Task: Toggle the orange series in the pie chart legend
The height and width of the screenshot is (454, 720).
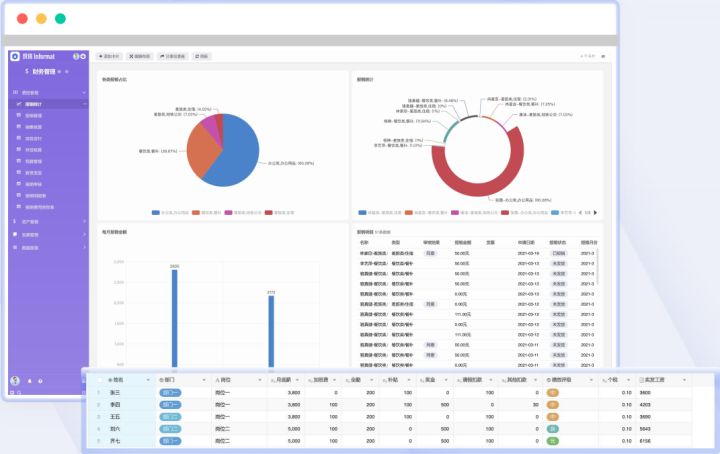Action: 196,213
